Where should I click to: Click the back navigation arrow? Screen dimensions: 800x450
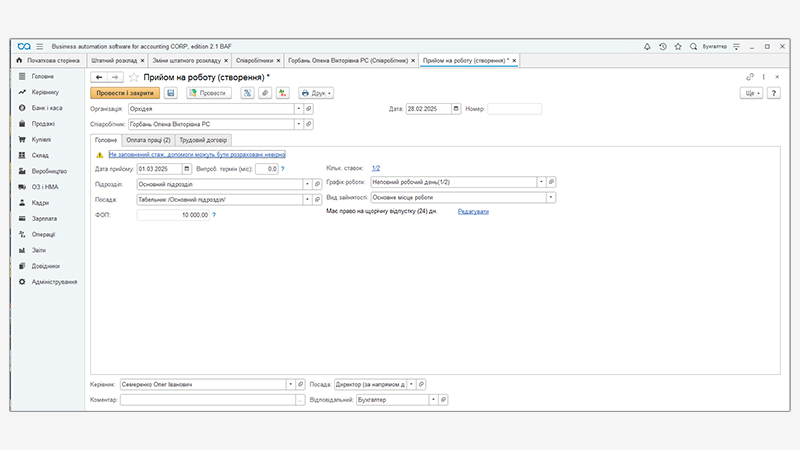pos(99,77)
